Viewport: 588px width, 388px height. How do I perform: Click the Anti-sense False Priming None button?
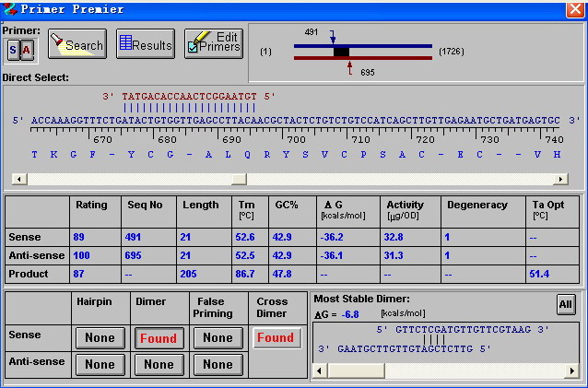pyautogui.click(x=218, y=364)
